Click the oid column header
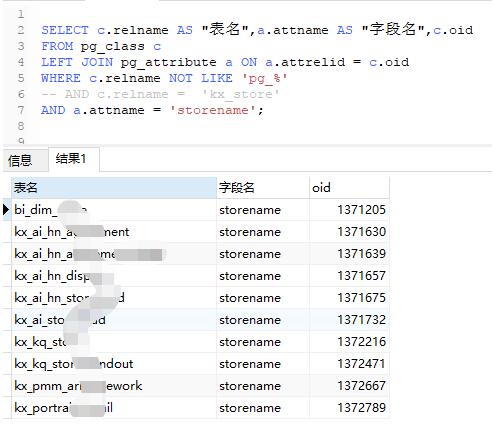Image resolution: width=495 pixels, height=439 pixels. click(349, 188)
